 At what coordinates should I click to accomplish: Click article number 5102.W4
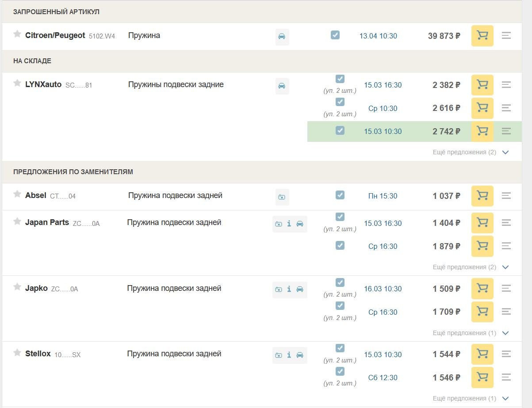coord(102,36)
